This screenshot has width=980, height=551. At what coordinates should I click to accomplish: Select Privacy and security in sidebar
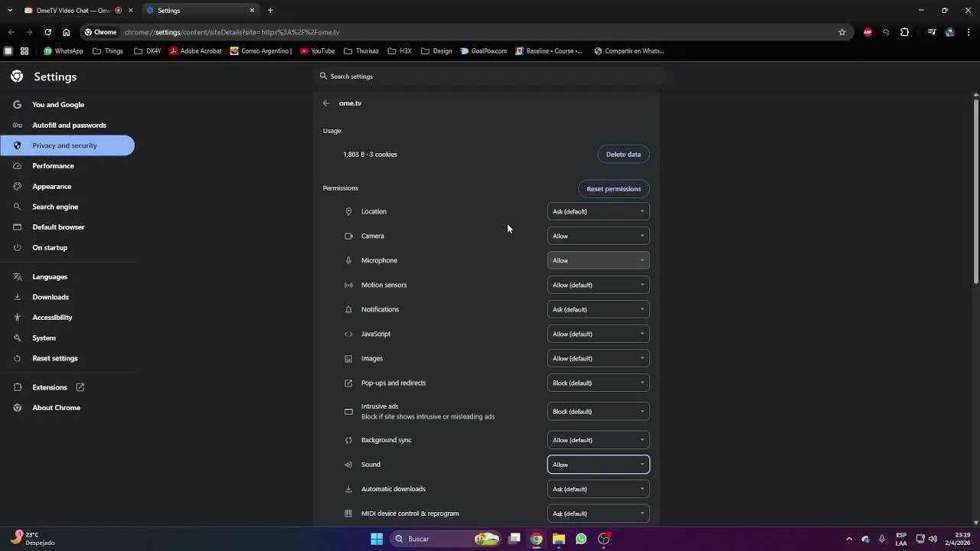click(67, 145)
